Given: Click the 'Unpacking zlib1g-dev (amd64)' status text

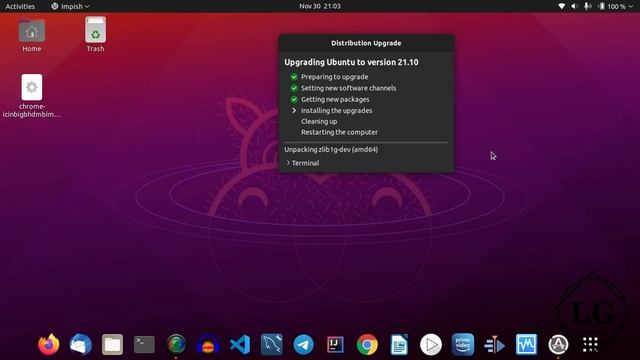Looking at the screenshot, I should pos(331,149).
